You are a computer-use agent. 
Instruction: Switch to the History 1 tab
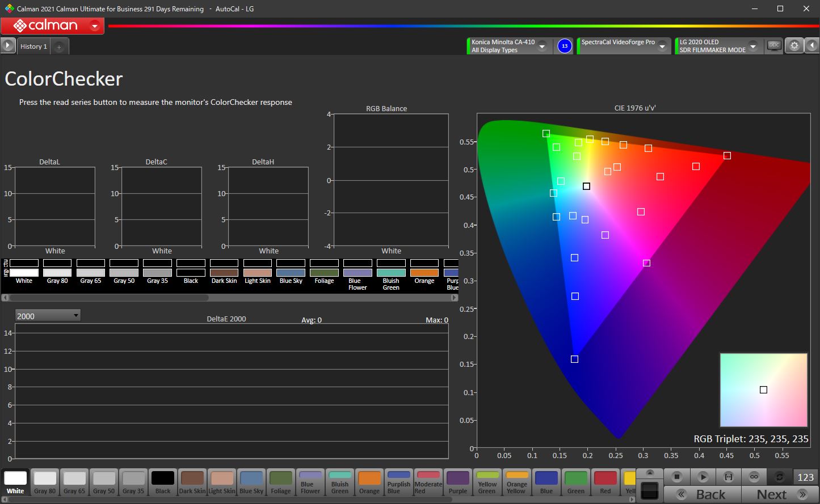point(33,46)
